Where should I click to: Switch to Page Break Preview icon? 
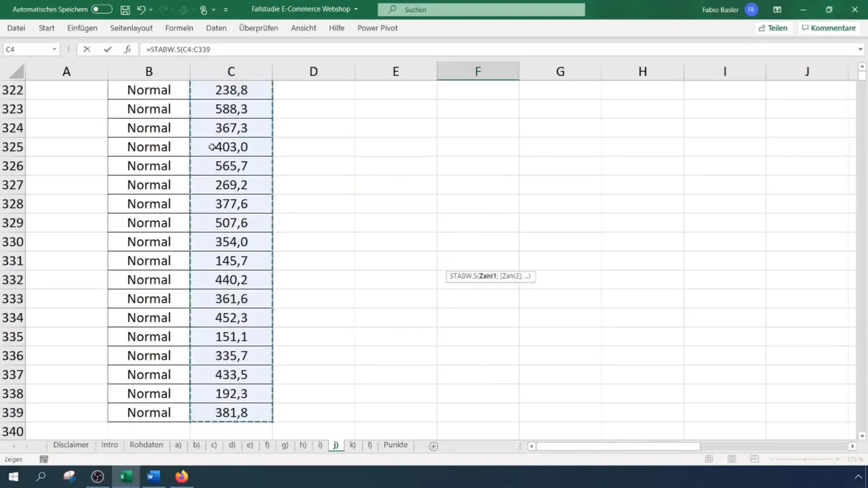754,459
